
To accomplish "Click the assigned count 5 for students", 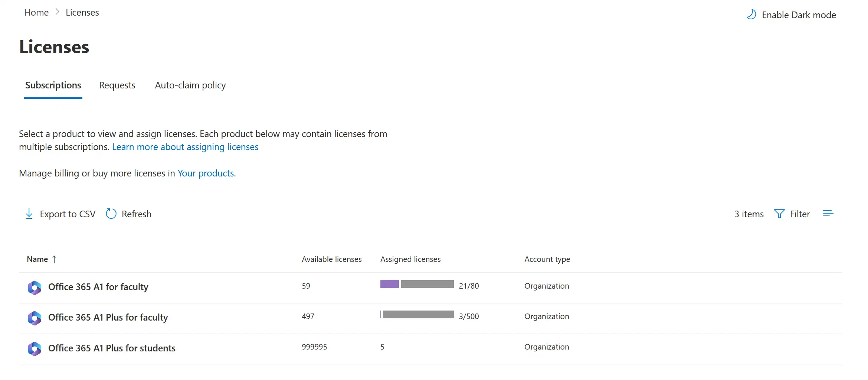I will pos(383,347).
